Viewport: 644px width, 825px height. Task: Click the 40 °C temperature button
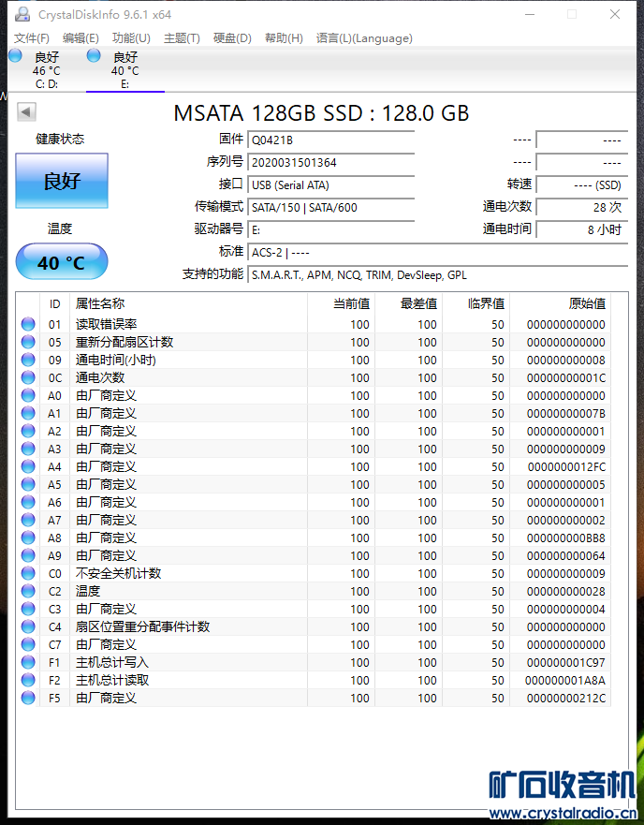point(62,263)
